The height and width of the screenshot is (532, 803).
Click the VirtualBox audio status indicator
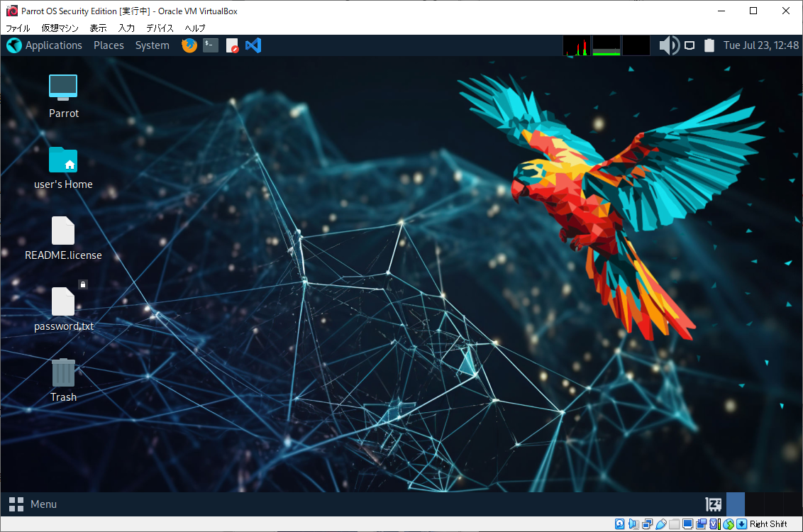click(x=633, y=523)
